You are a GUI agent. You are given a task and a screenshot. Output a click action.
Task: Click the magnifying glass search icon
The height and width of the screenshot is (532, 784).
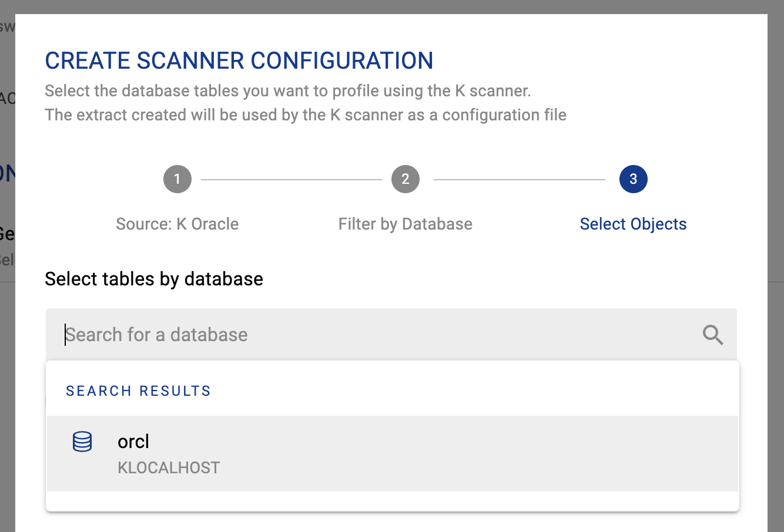pos(712,335)
